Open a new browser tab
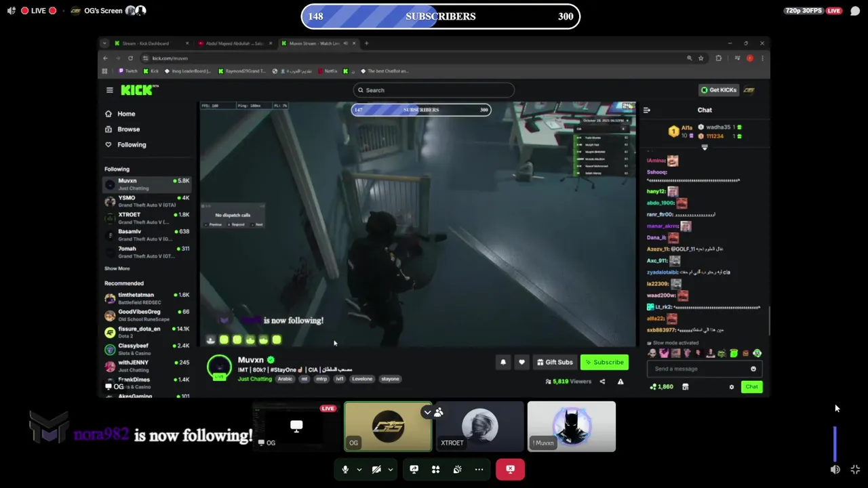The height and width of the screenshot is (488, 868). 366,43
